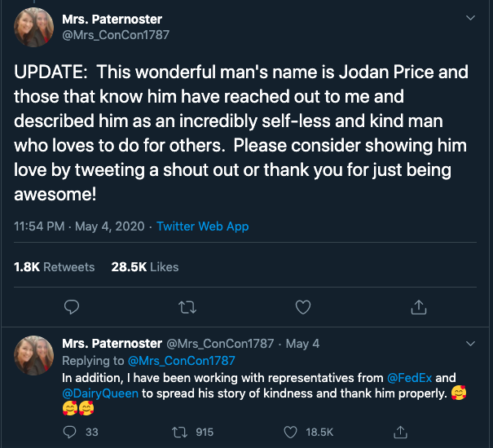The height and width of the screenshot is (448, 493).
Task: Open Mrs. Paternoster's profile picture on main tweet
Action: click(x=34, y=27)
